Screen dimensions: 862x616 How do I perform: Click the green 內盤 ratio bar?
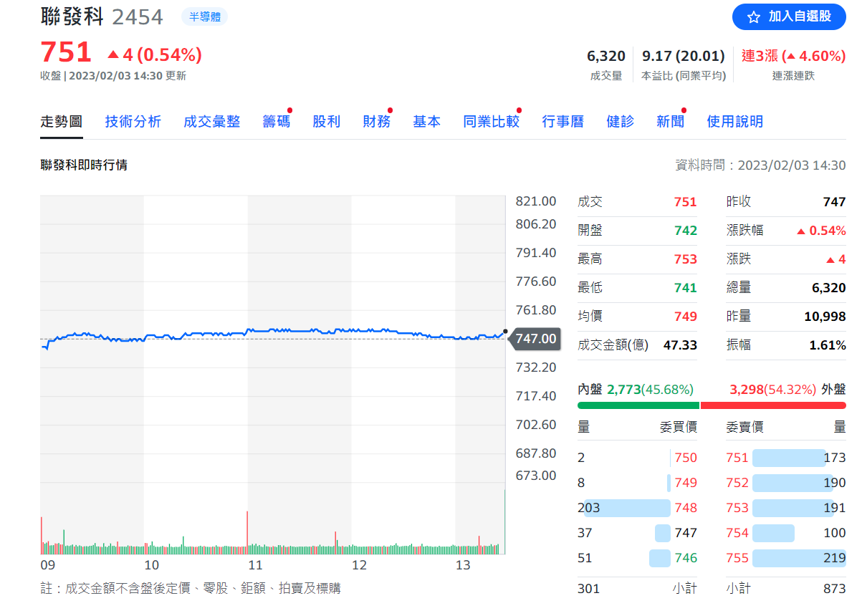click(x=638, y=405)
